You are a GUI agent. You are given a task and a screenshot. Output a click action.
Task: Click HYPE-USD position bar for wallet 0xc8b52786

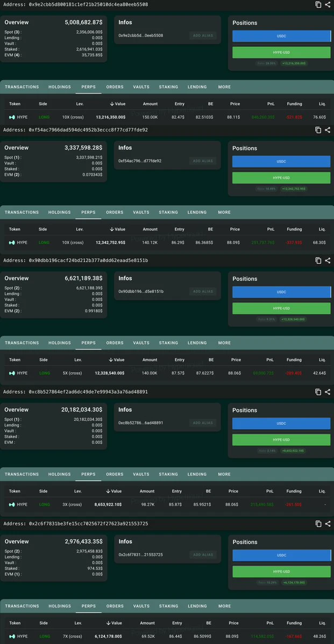281,440
